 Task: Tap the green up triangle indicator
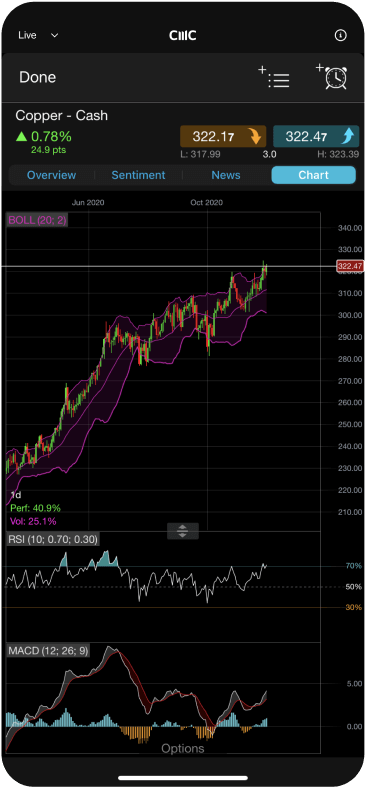coord(21,136)
